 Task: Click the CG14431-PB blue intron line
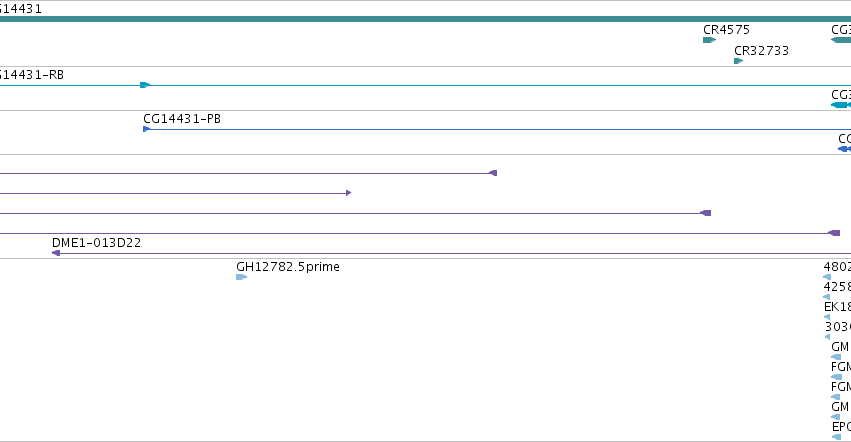[499, 130]
